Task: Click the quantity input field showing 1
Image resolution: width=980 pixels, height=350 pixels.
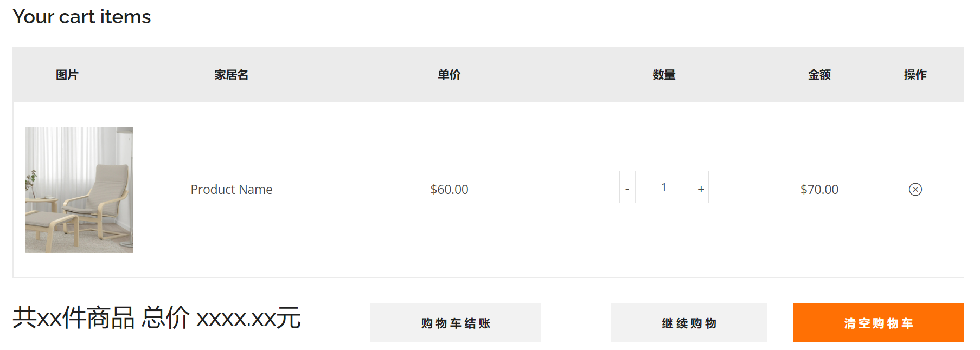Action: [x=664, y=187]
